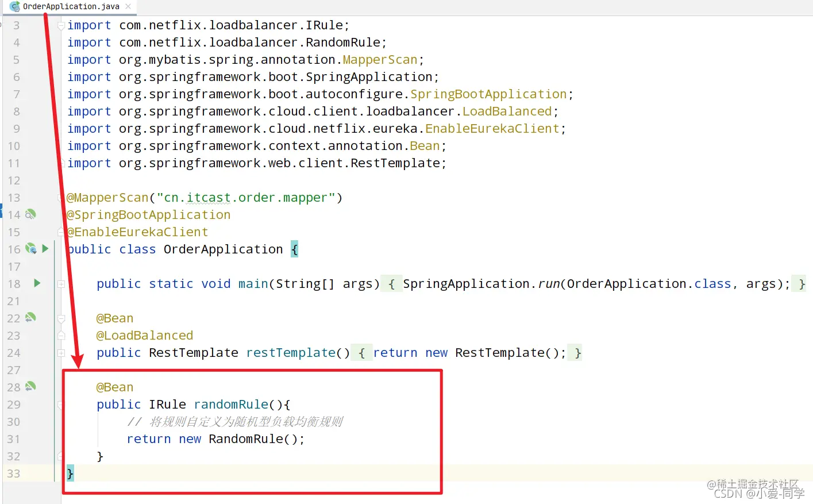
Task: Click the italic run call on line 18
Action: click(x=549, y=284)
